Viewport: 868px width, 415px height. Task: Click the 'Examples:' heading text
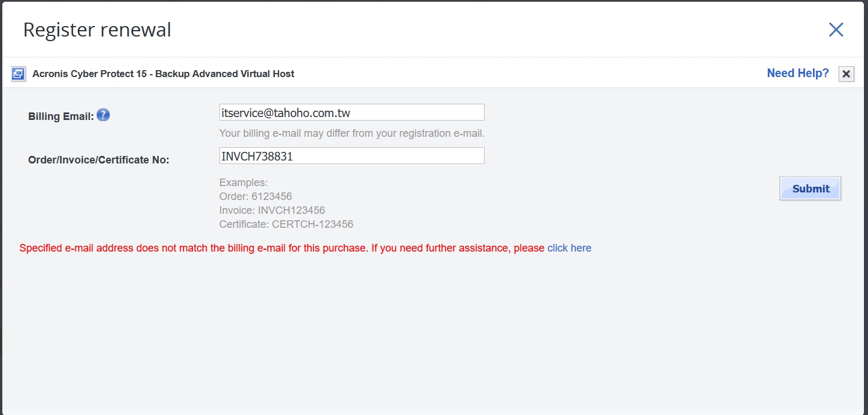[243, 183]
